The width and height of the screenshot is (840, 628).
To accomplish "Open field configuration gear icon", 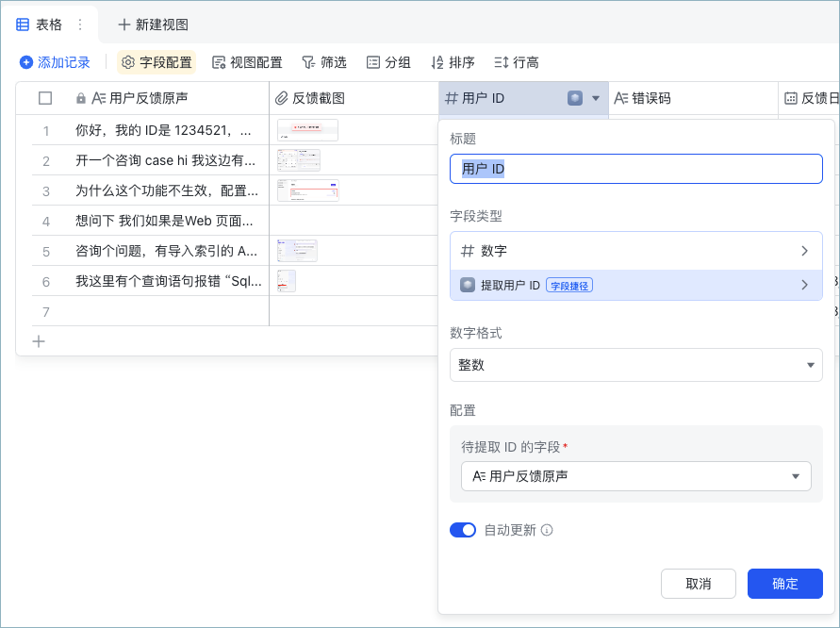I will [x=128, y=62].
